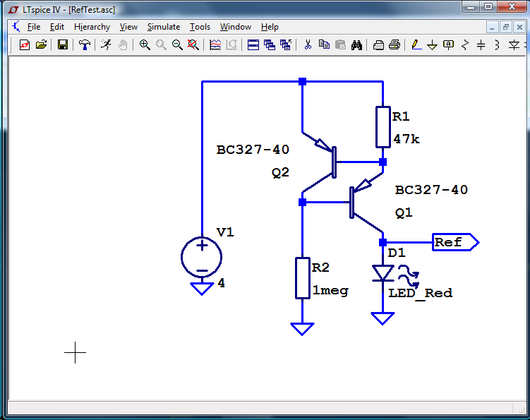Screen dimensions: 530x420
Task: Cascade windows from the toolbar
Action: click(270, 44)
